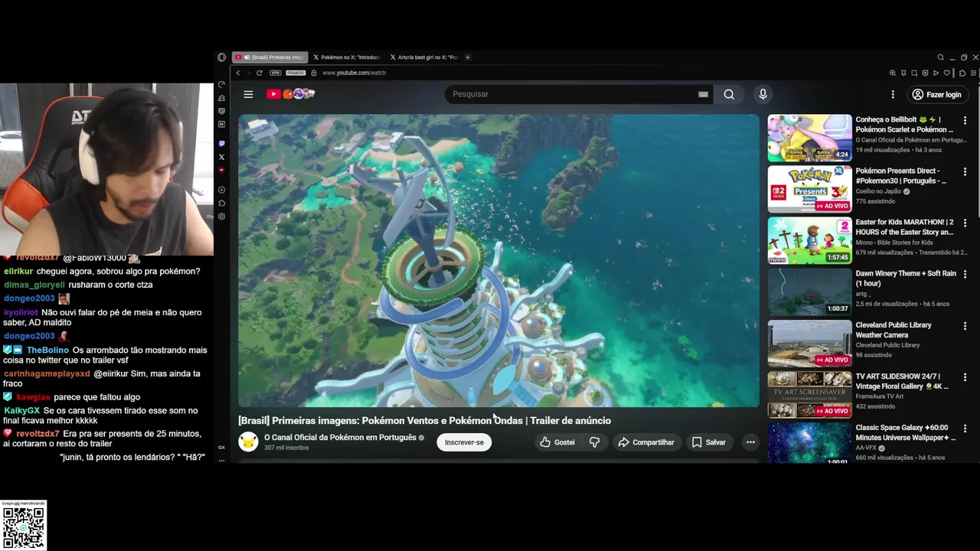Open YouTube settings three-dot menu
Image resolution: width=980 pixels, height=551 pixels.
pyautogui.click(x=893, y=94)
